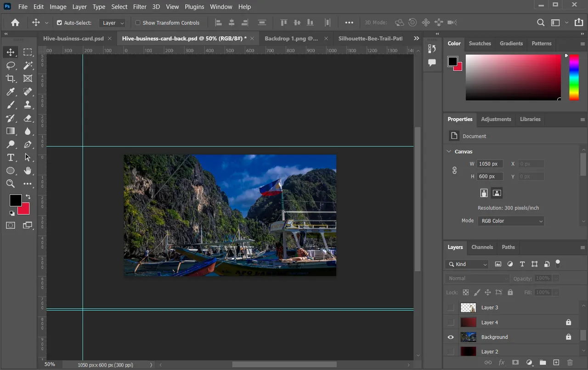
Task: Pick the Brush tool
Action: pyautogui.click(x=11, y=105)
